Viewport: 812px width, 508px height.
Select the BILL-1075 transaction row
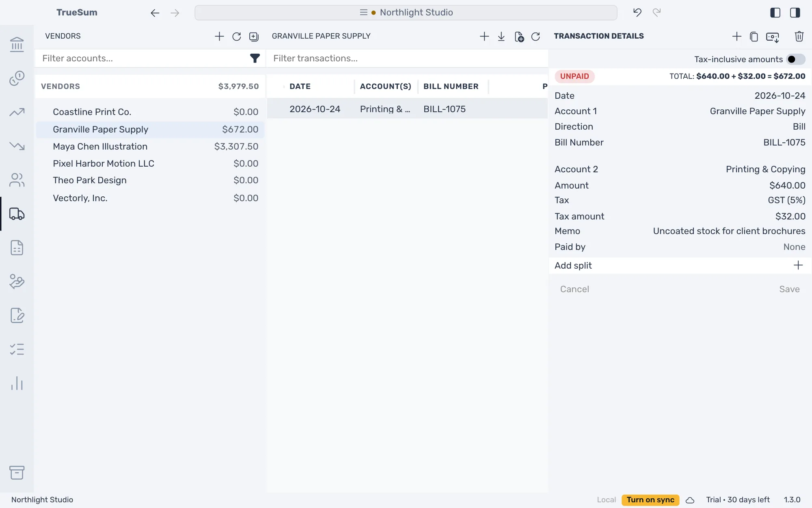coord(407,109)
